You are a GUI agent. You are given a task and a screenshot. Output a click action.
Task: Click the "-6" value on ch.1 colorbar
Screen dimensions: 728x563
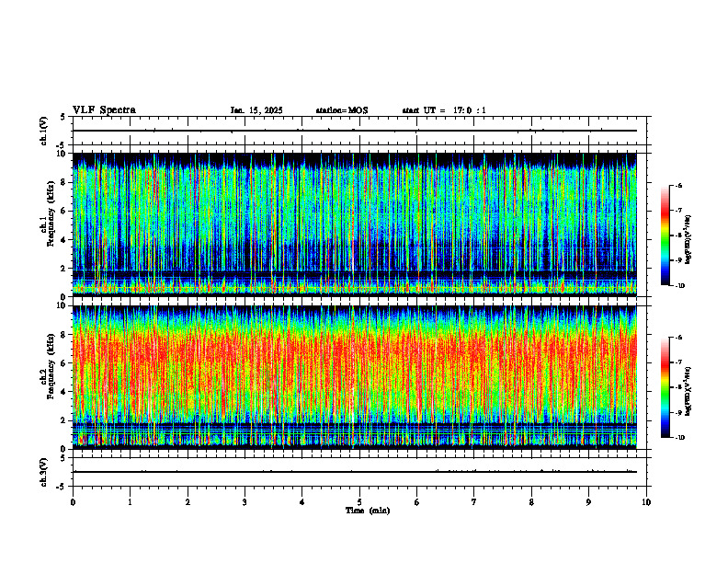(678, 186)
